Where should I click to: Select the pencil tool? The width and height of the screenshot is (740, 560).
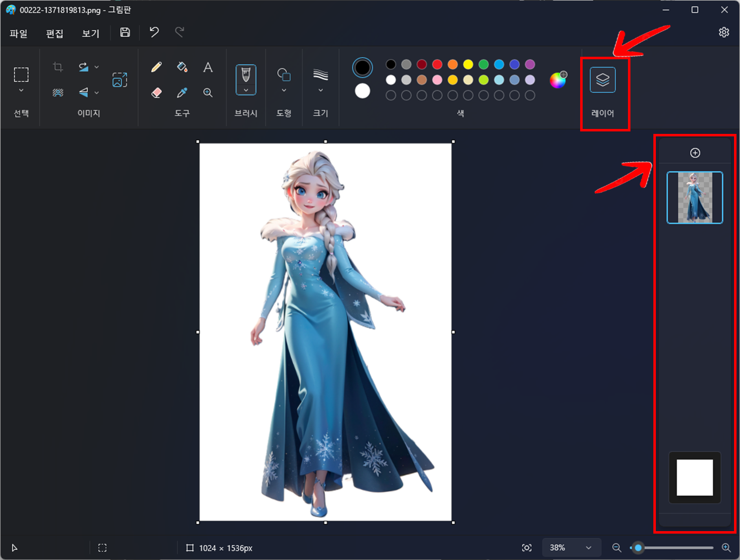156,67
